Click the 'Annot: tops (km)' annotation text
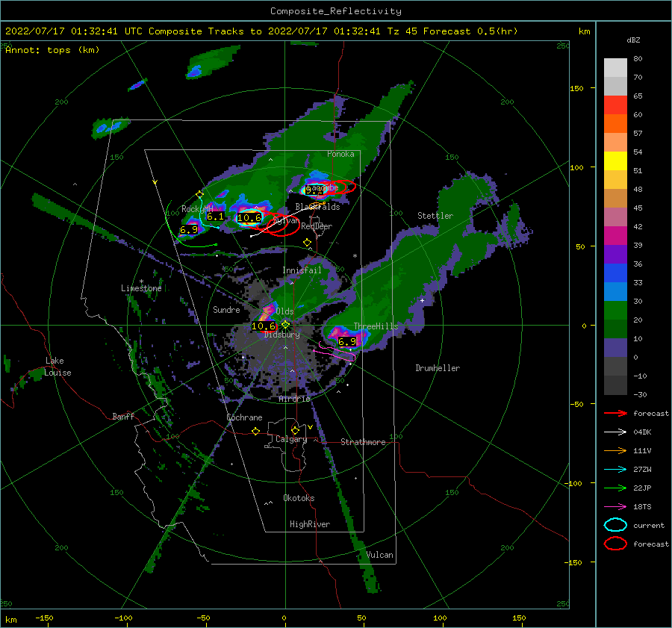Screen dimensions: 672x628 click(x=52, y=50)
